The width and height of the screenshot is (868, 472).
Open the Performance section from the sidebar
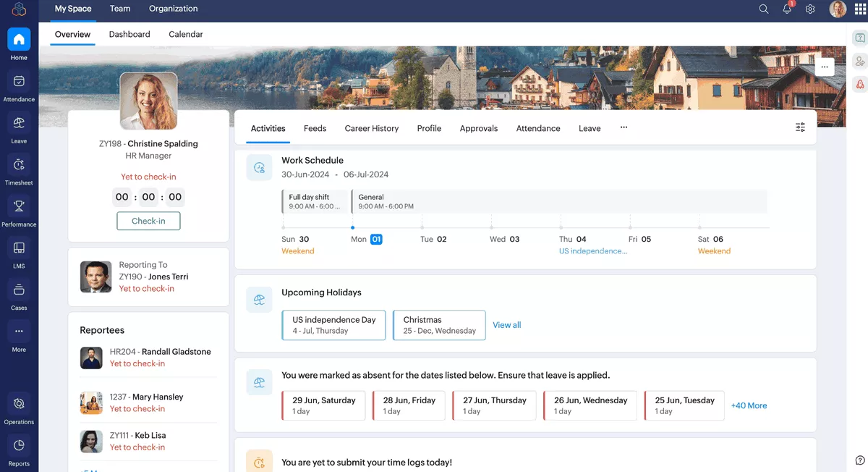pyautogui.click(x=18, y=210)
